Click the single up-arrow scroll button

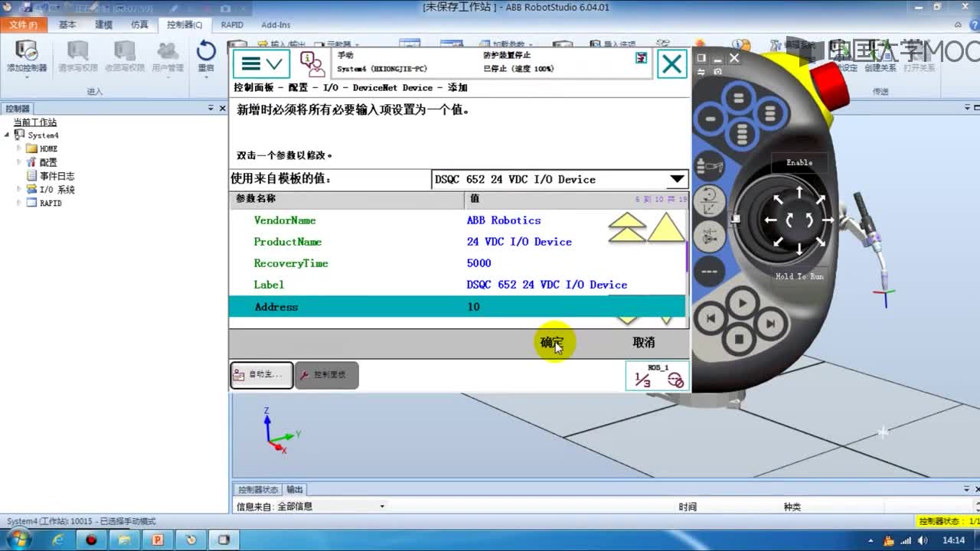666,227
